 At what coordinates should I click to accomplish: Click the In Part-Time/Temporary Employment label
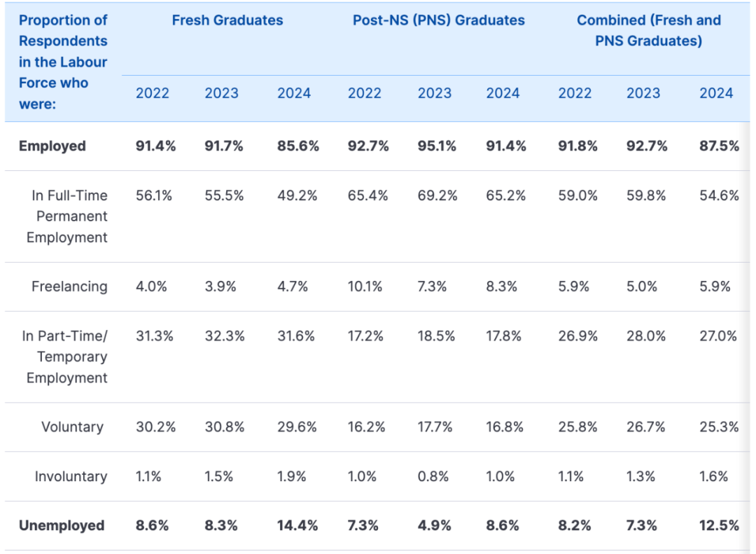(65, 356)
